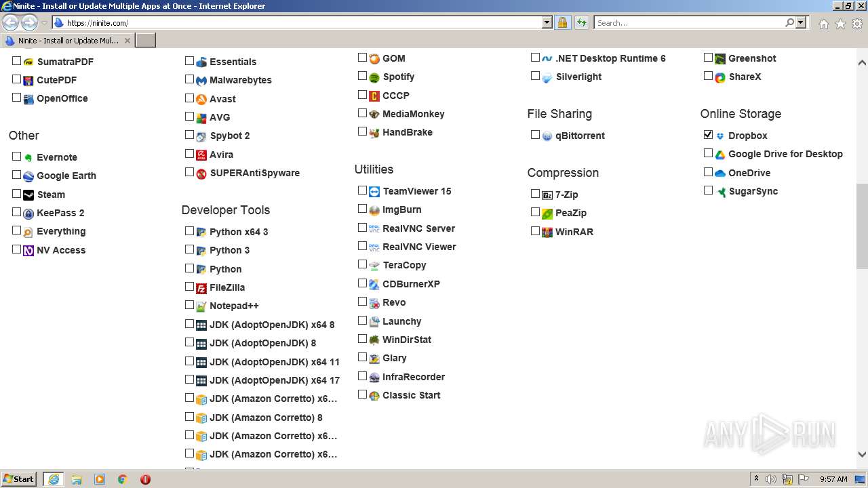Click the qBittorrent icon
This screenshot has height=488, width=868.
[x=547, y=136]
